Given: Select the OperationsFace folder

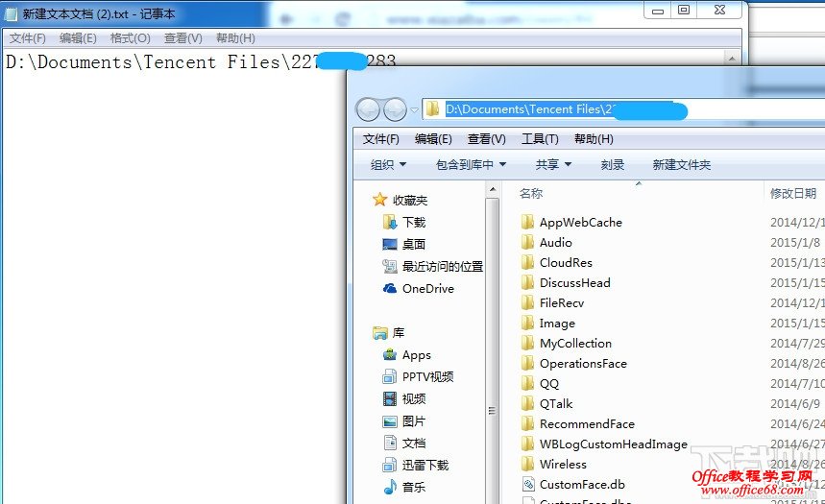Looking at the screenshot, I should 583,364.
